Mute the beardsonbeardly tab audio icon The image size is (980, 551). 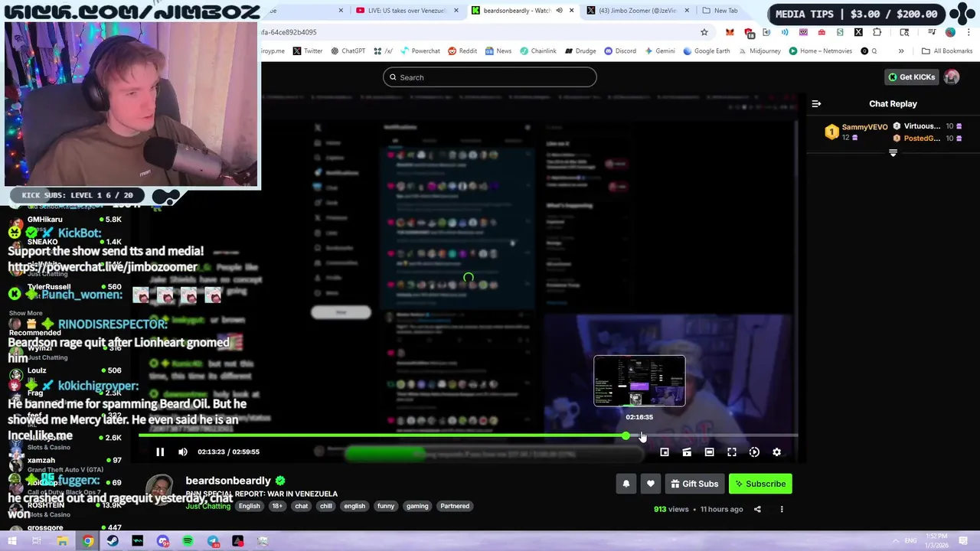pos(559,11)
